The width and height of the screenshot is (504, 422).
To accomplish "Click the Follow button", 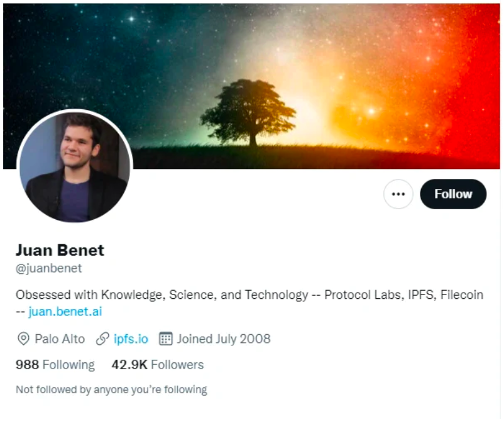I will [x=453, y=194].
